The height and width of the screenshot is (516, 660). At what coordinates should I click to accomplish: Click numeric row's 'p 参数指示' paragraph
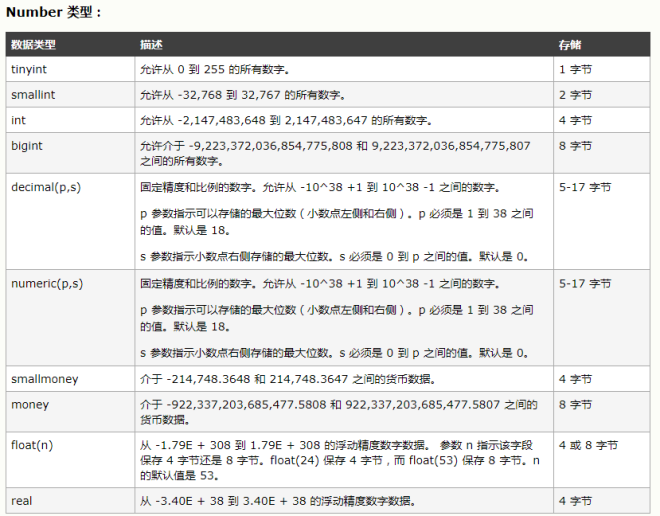point(337,318)
